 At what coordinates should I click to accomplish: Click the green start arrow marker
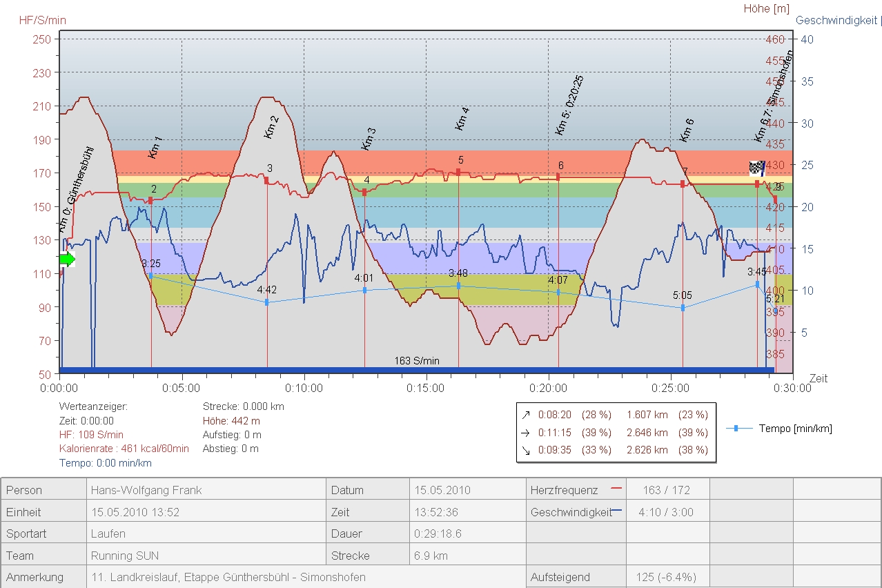(x=67, y=259)
